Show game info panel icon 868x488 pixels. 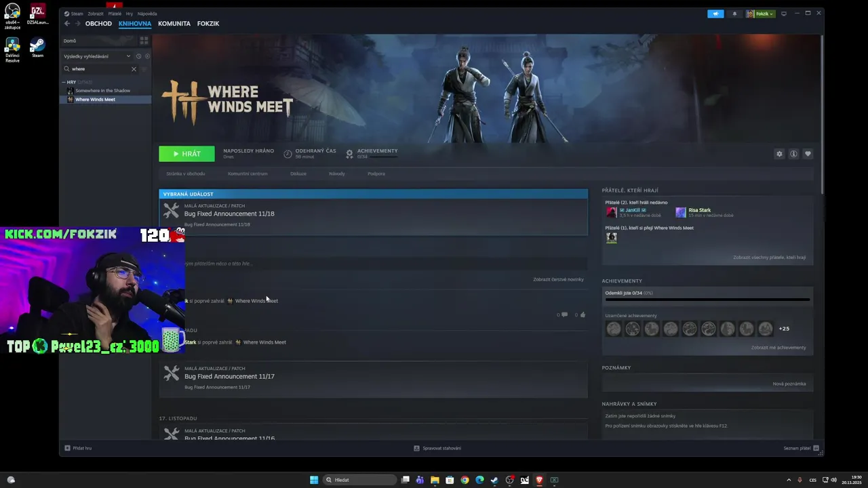[x=793, y=154]
